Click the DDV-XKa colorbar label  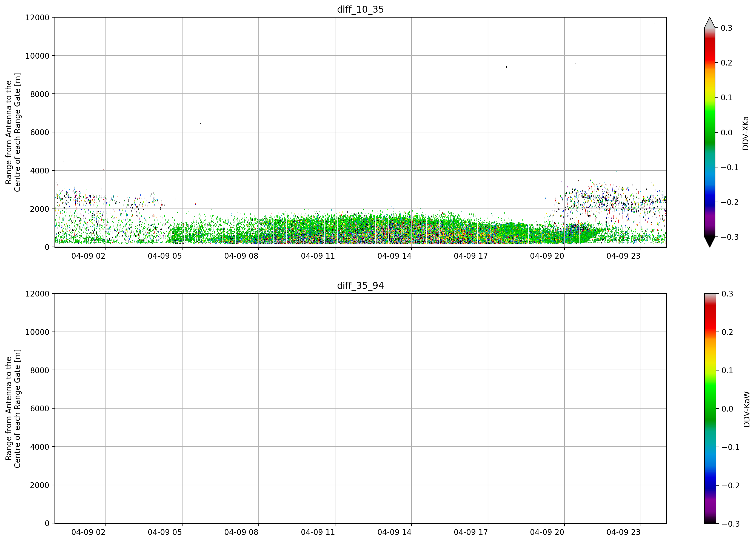pos(746,133)
